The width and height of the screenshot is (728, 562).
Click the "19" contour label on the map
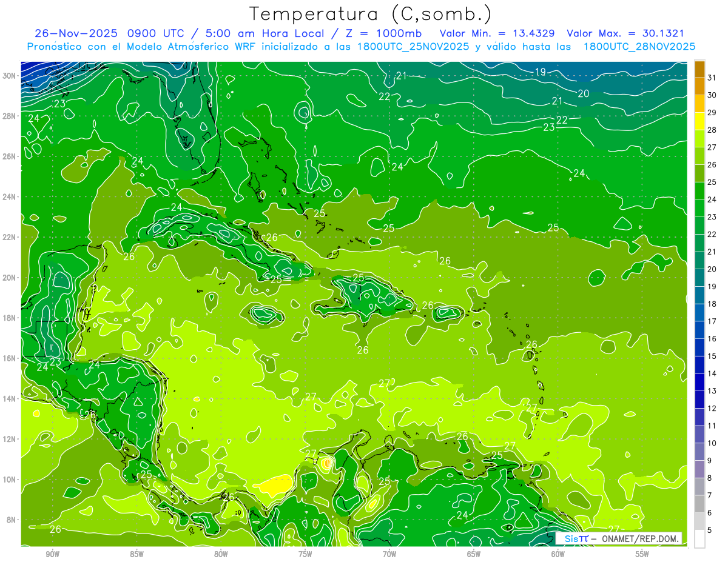pyautogui.click(x=540, y=72)
